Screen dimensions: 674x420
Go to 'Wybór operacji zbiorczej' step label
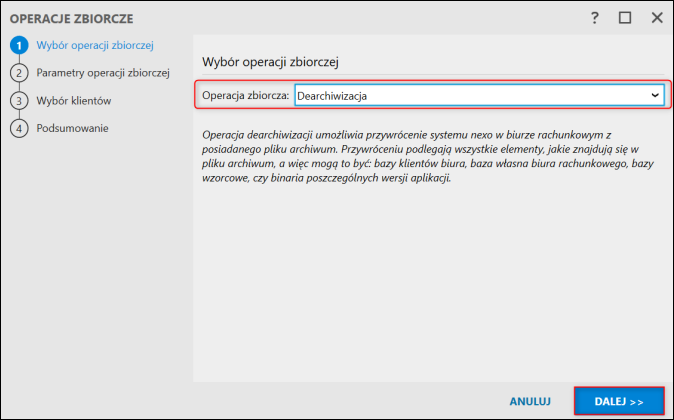[x=94, y=45]
